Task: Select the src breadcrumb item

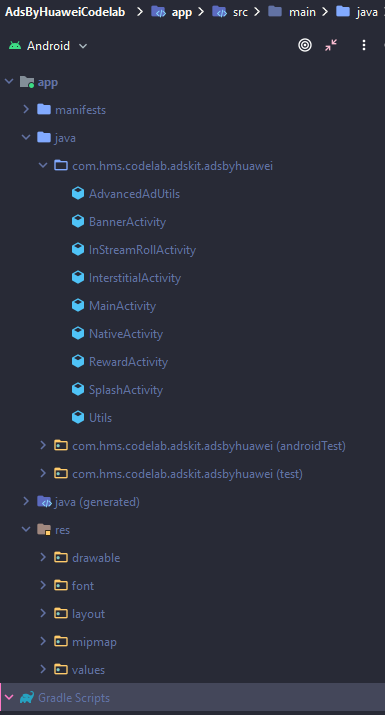Action: point(240,12)
